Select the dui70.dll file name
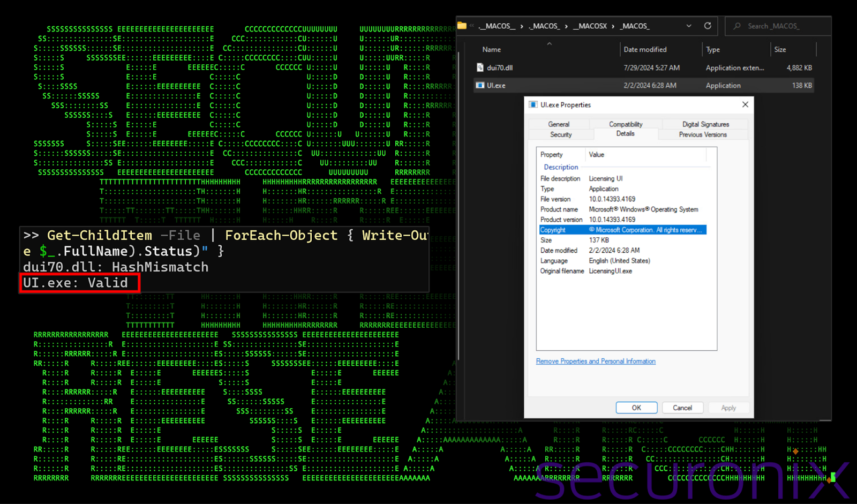857x504 pixels. click(x=500, y=67)
